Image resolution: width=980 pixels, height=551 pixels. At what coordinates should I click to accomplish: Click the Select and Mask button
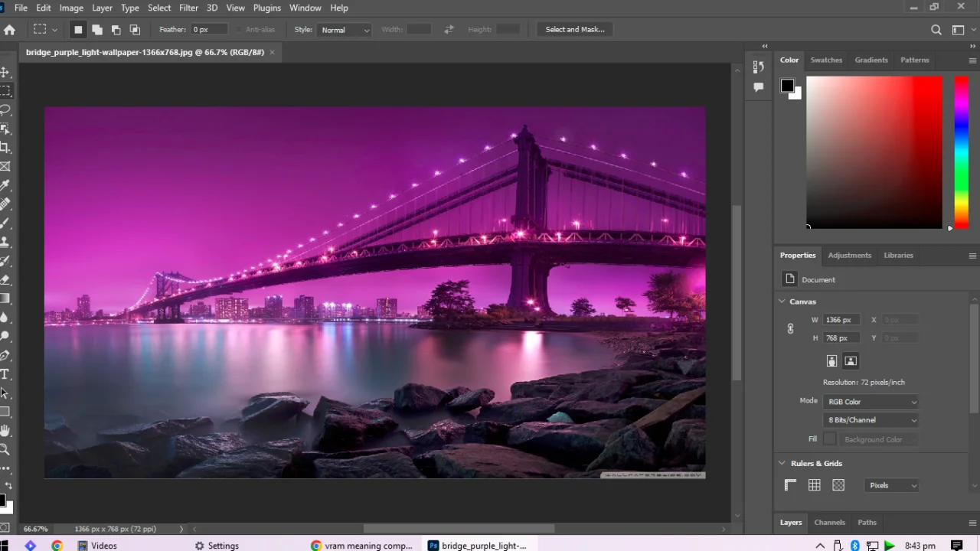pos(575,30)
